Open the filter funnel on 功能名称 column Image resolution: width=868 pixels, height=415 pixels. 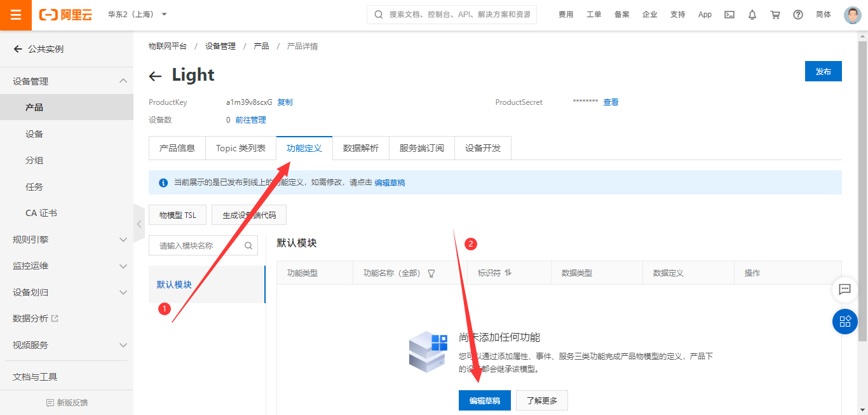(x=431, y=272)
